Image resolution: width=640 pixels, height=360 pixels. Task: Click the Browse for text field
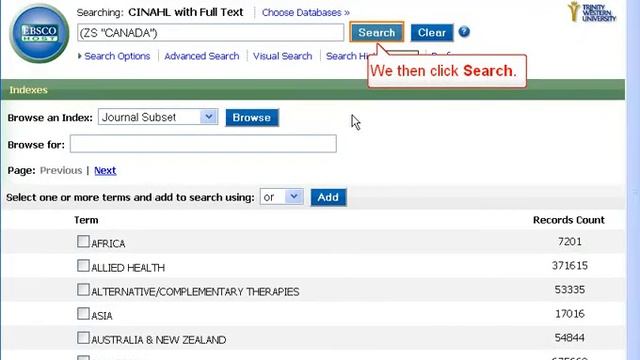point(203,144)
